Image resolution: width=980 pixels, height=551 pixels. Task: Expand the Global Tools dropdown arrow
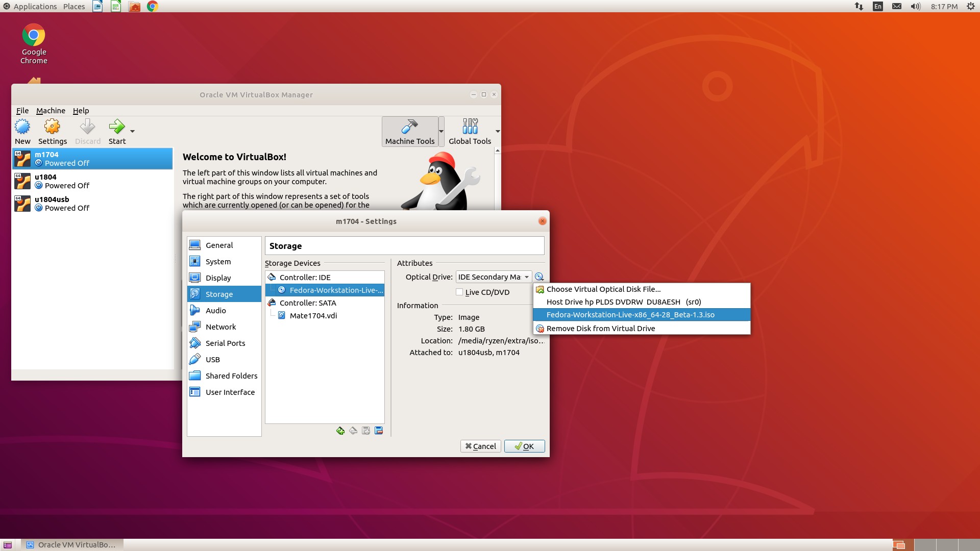[498, 132]
